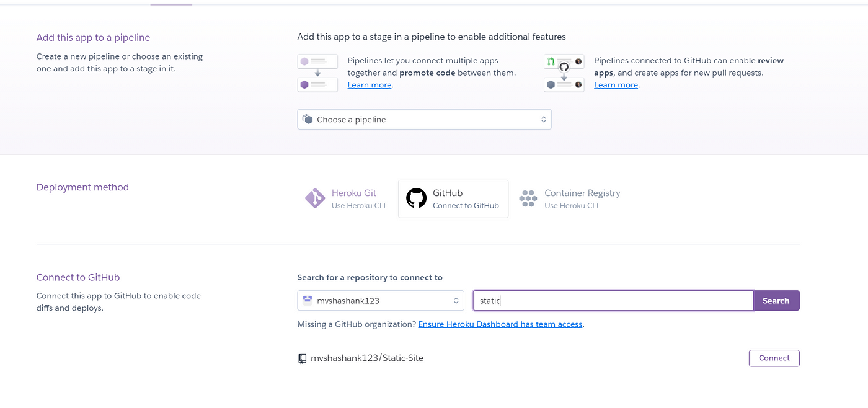Click the hexagon icon in pipeline selector
The width and height of the screenshot is (868, 408).
coord(308,119)
